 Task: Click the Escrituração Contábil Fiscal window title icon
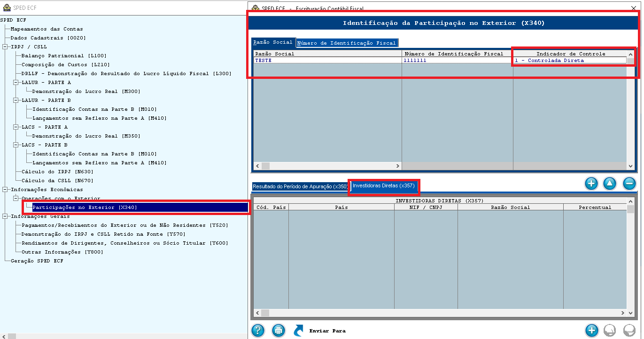[256, 8]
